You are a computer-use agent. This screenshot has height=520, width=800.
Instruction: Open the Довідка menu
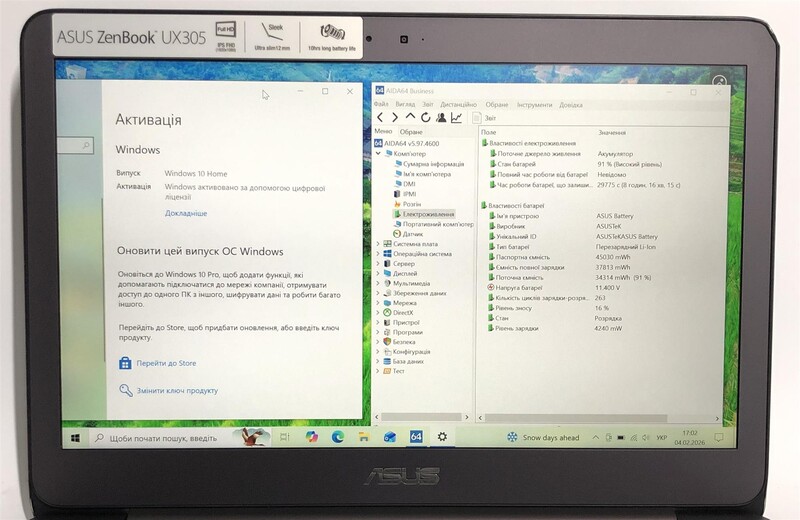(x=570, y=105)
